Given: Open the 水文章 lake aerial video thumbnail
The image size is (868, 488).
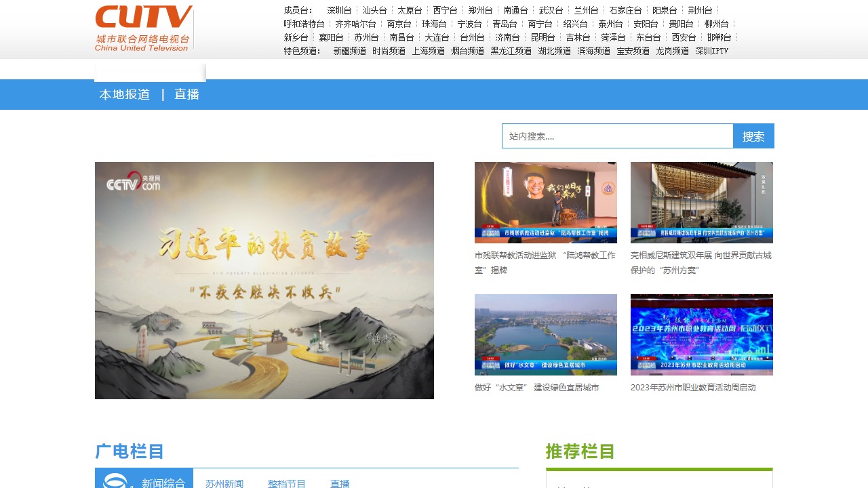Looking at the screenshot, I should click(546, 335).
